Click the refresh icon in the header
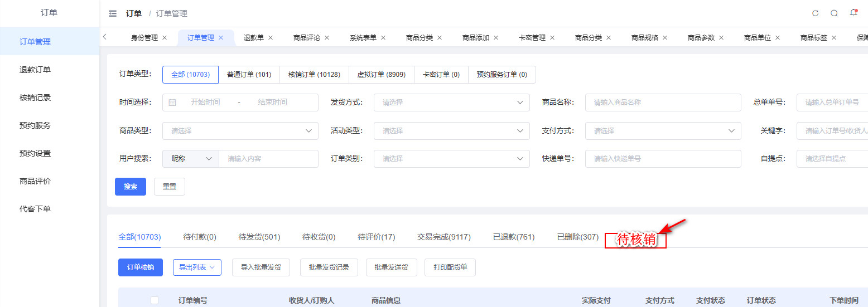868x307 pixels. (x=815, y=13)
